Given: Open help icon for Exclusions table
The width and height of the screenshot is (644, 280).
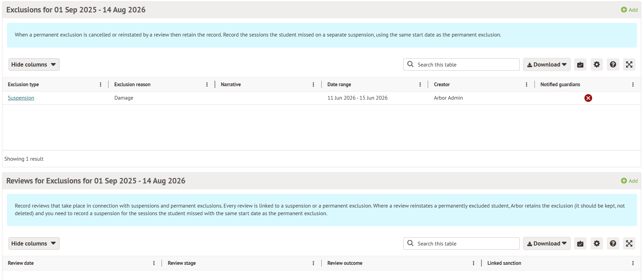Looking at the screenshot, I should [613, 64].
